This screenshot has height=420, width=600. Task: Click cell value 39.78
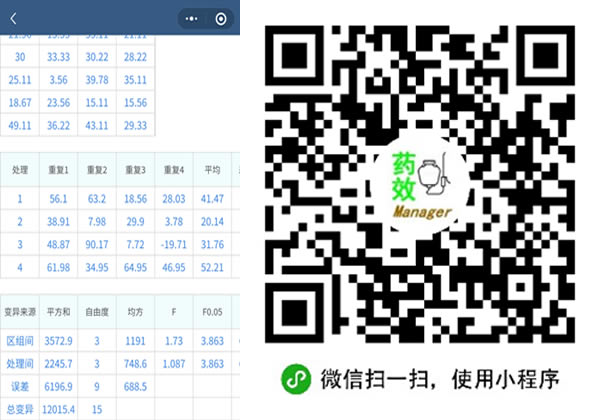coord(97,80)
